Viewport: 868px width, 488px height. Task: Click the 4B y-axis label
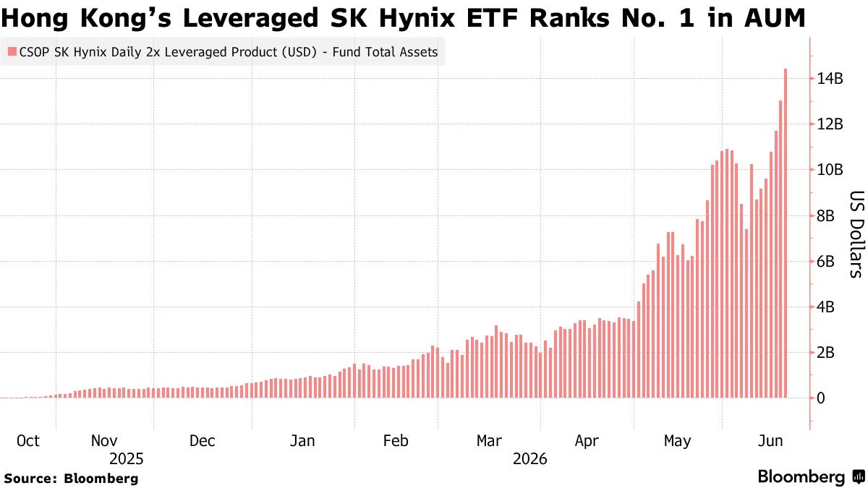pos(826,307)
